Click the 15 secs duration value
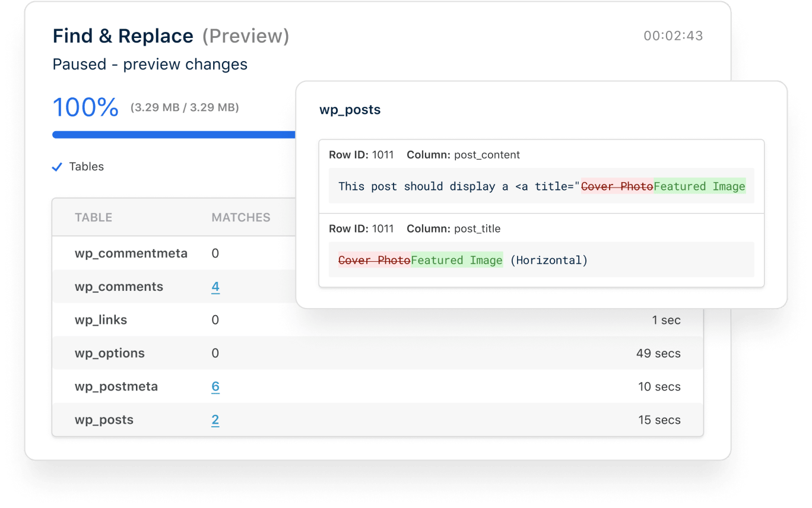The width and height of the screenshot is (812, 508). [659, 420]
